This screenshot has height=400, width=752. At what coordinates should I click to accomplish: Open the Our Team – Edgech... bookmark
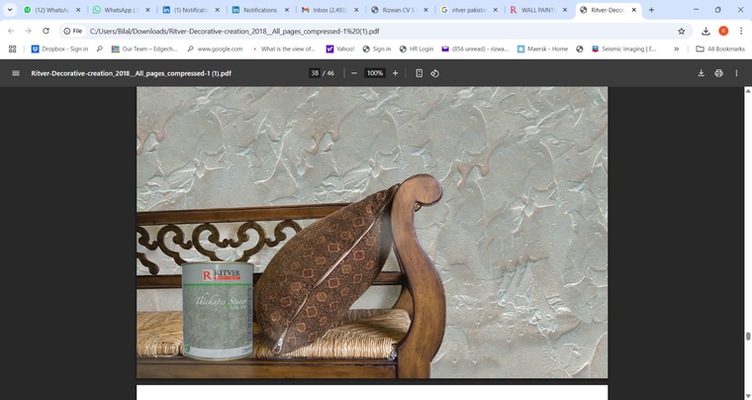click(x=144, y=49)
